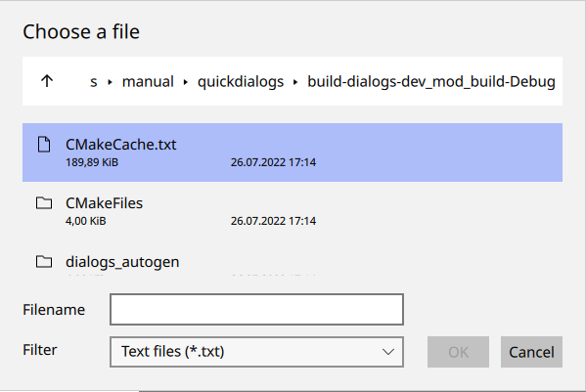Open the Filter combo box showing Text files
Image resolution: width=586 pixels, height=392 pixels.
pyautogui.click(x=256, y=352)
